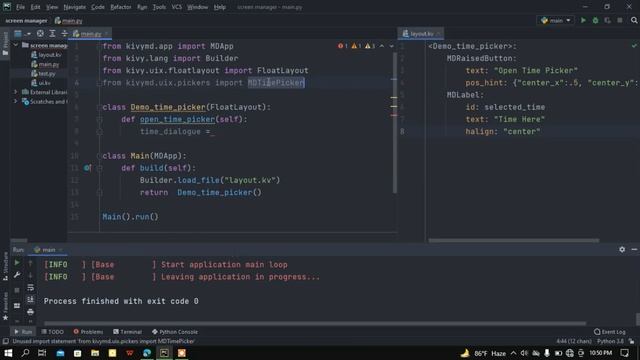The height and width of the screenshot is (360, 640).
Task: Expand Scratches and Consoles node
Action: 16,102
